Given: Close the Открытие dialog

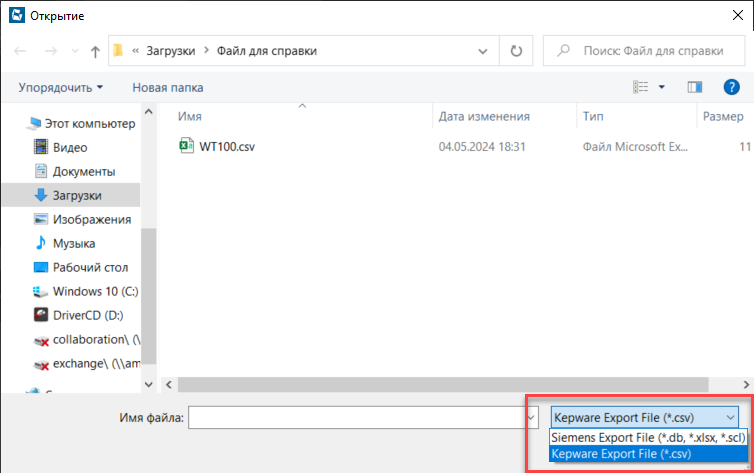Looking at the screenshot, I should [x=738, y=15].
